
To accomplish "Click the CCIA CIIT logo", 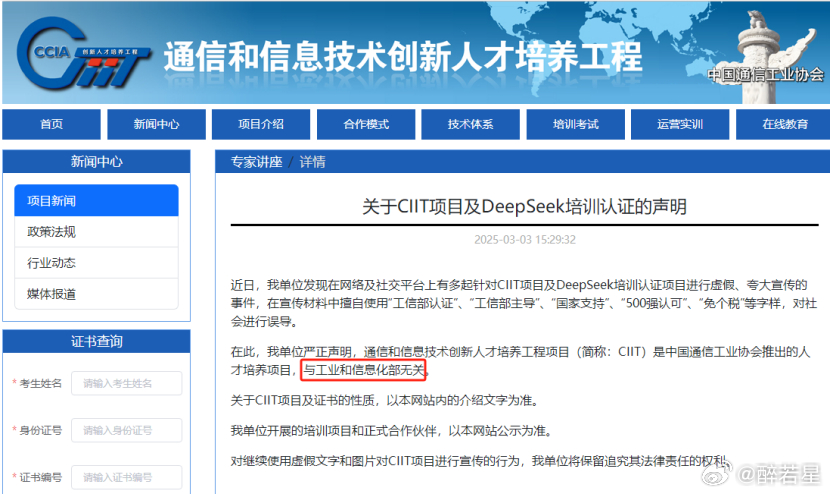I will coord(84,53).
